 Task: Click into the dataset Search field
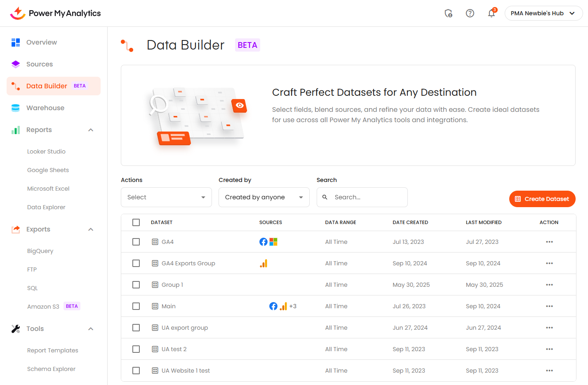(367, 197)
